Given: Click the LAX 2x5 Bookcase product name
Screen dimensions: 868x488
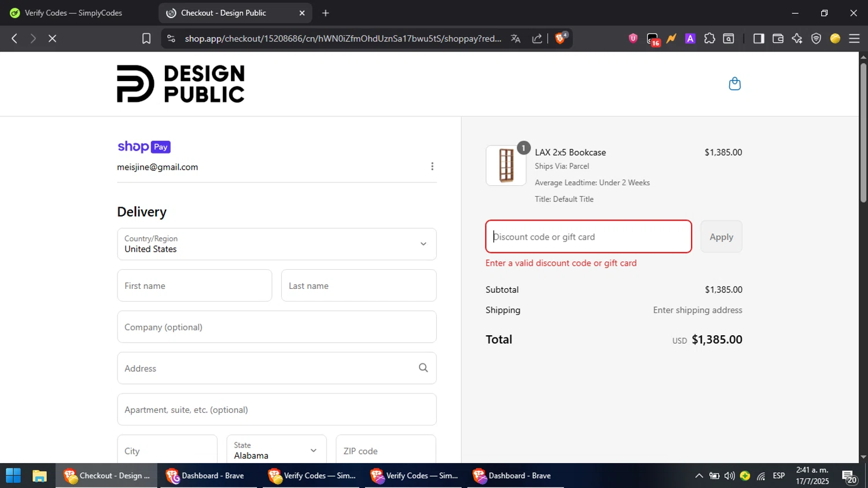Looking at the screenshot, I should pos(571,152).
